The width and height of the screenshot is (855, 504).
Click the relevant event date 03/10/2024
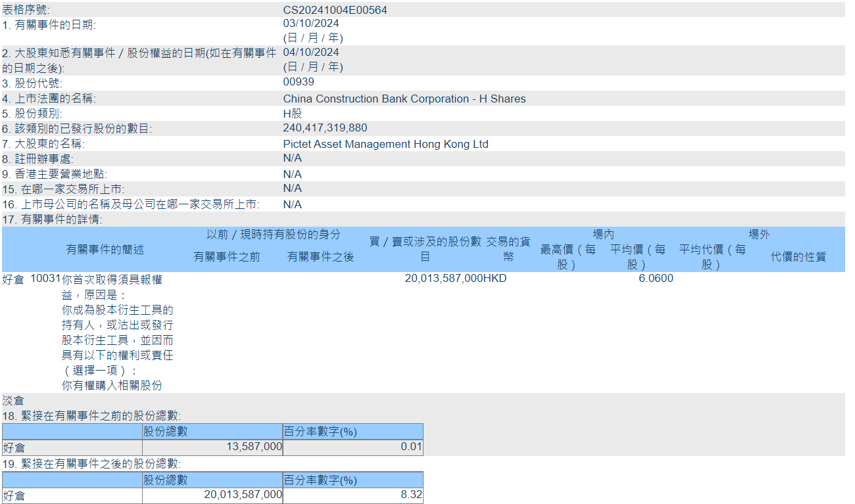[311, 24]
